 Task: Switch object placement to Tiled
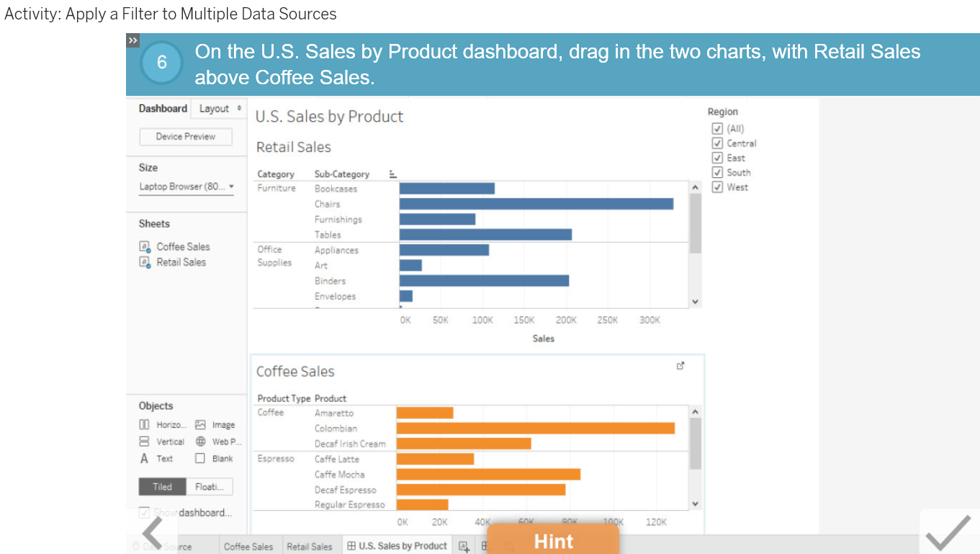tap(162, 487)
